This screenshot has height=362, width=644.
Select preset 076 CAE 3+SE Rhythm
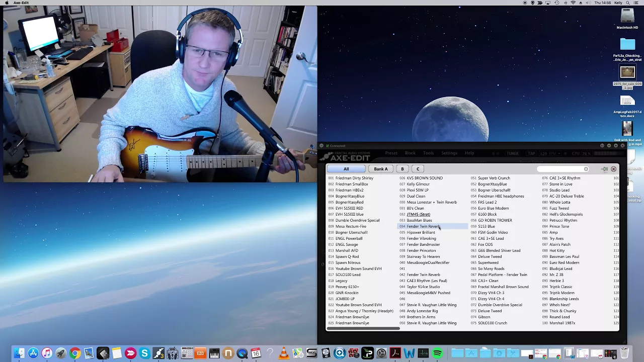pos(561,178)
